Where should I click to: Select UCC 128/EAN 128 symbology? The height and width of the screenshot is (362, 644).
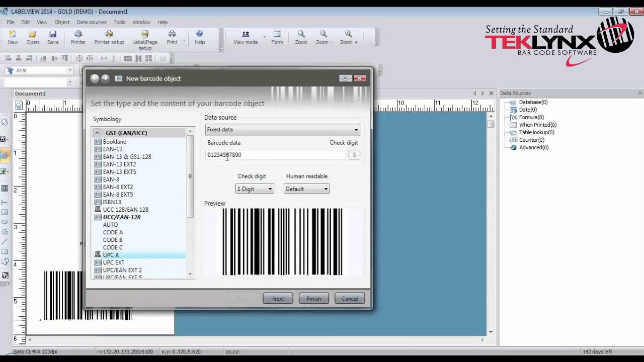[x=125, y=210]
